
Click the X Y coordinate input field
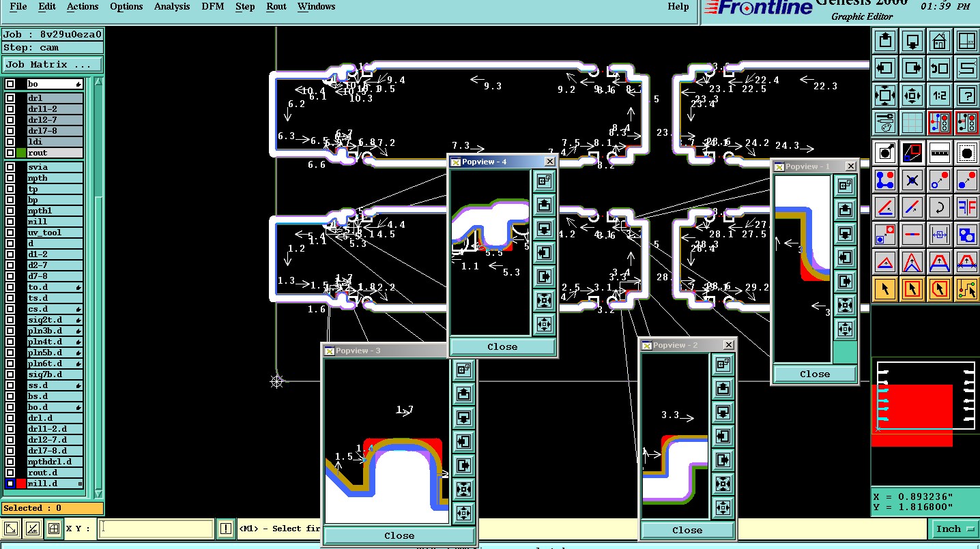coord(156,529)
